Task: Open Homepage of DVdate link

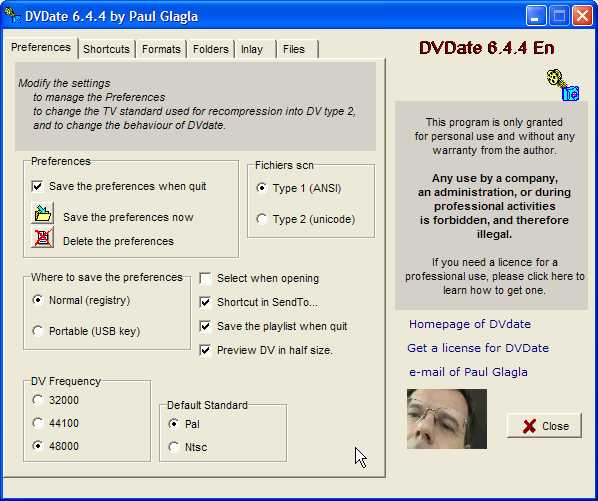Action: coord(470,324)
